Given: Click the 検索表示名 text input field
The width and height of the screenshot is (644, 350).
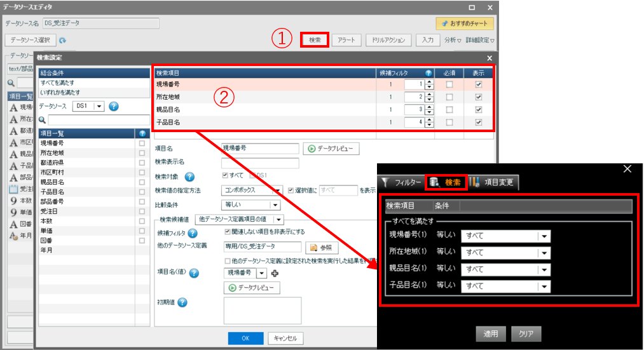Looking at the screenshot, I should point(260,163).
